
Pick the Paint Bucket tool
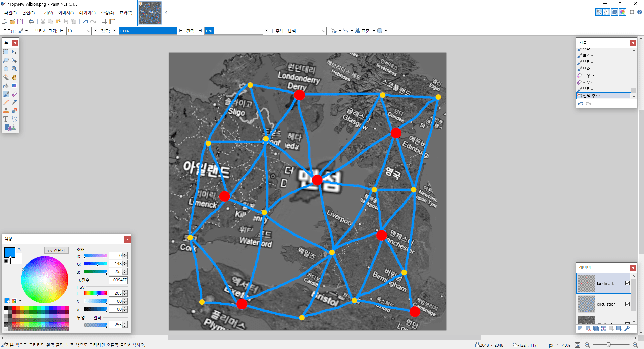click(6, 86)
